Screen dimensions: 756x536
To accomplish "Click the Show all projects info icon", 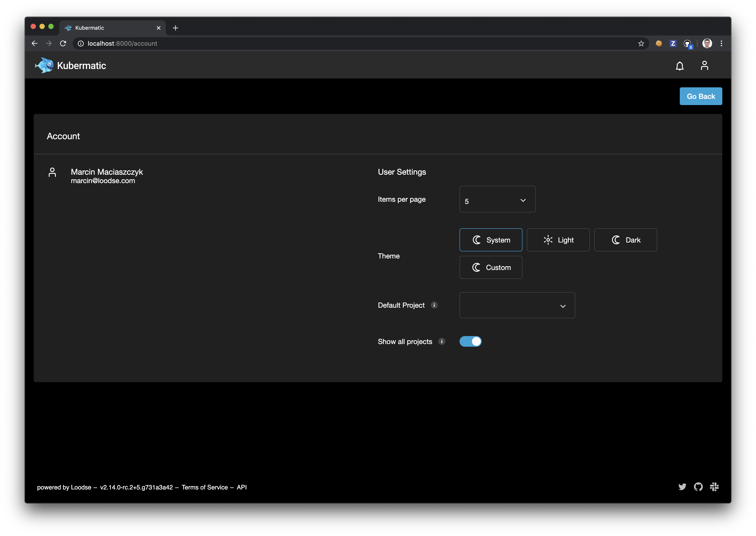I will 442,342.
